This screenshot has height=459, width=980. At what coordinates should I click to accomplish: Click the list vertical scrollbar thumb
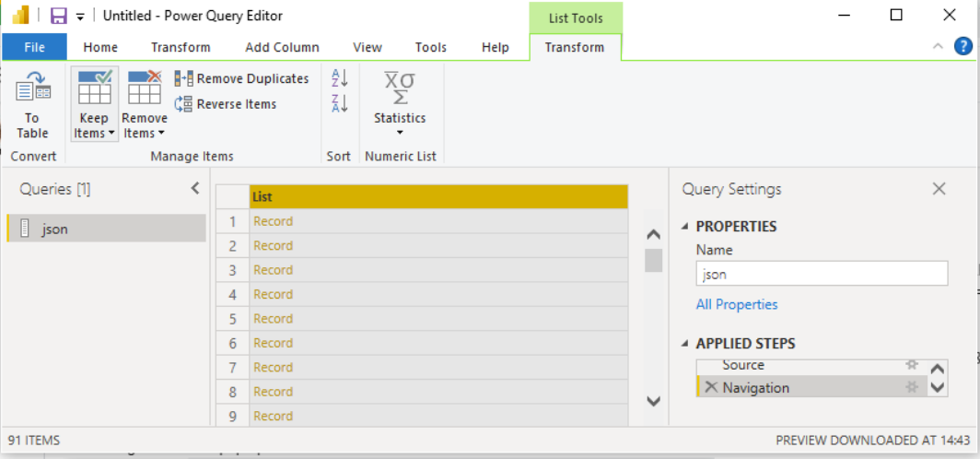[653, 260]
